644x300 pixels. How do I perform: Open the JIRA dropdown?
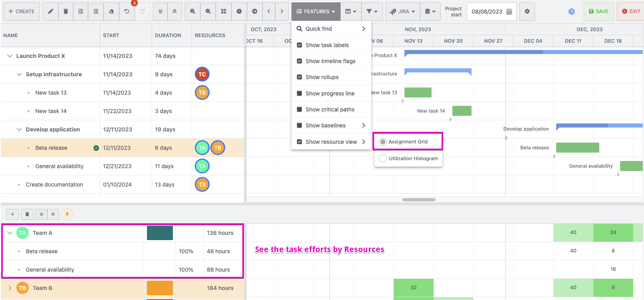(x=402, y=12)
